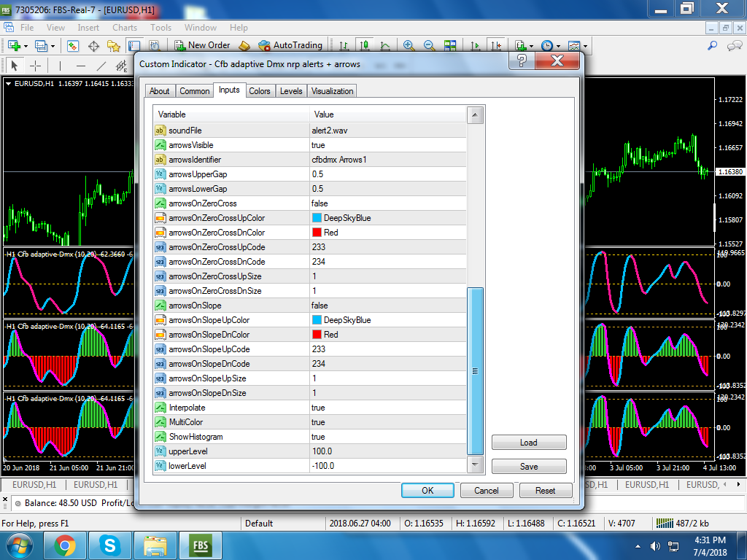Click the arrowsOnSlopeUpColor DeepSkyBlue swatch
The image size is (747, 560).
pyautogui.click(x=317, y=320)
